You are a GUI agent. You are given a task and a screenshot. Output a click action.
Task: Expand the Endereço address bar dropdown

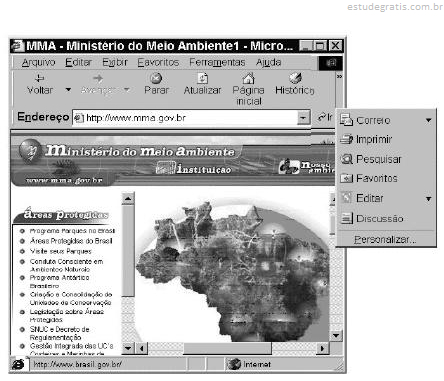(303, 118)
